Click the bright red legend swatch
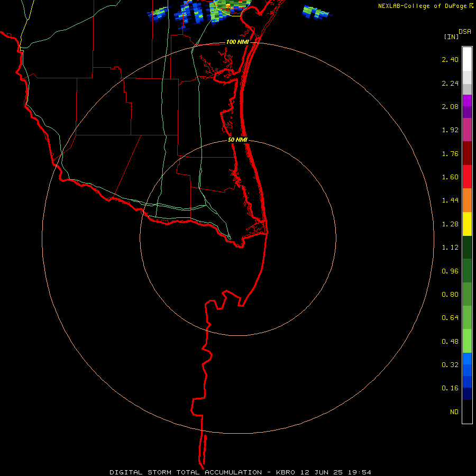Screen dimensions: 476x476 click(467, 177)
